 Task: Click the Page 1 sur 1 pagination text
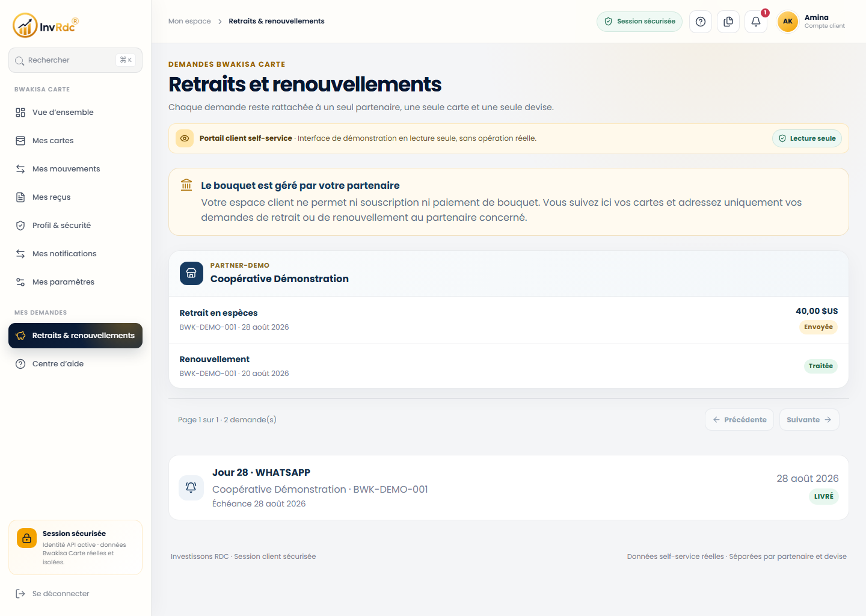[227, 420]
